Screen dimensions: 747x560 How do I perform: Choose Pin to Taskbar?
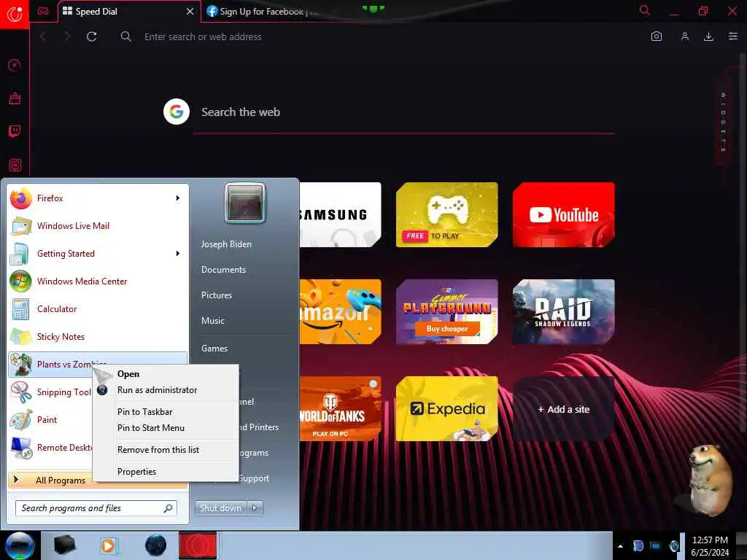tap(166, 412)
